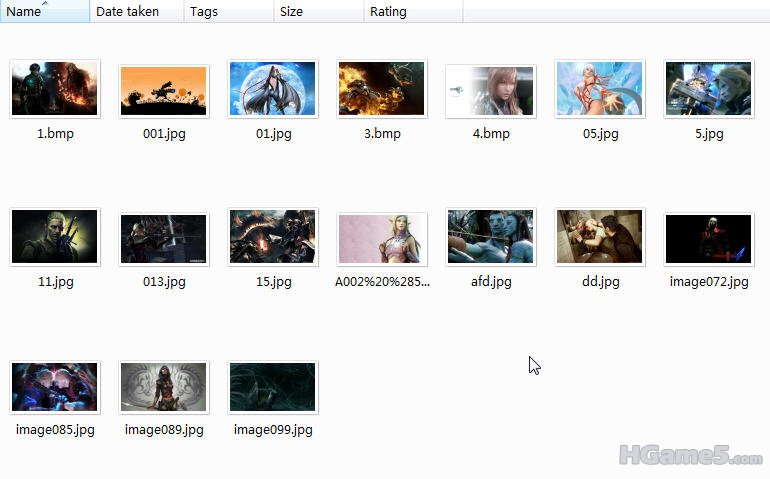Select the 11.jpg thumbnail
The image size is (770, 479).
coord(55,237)
